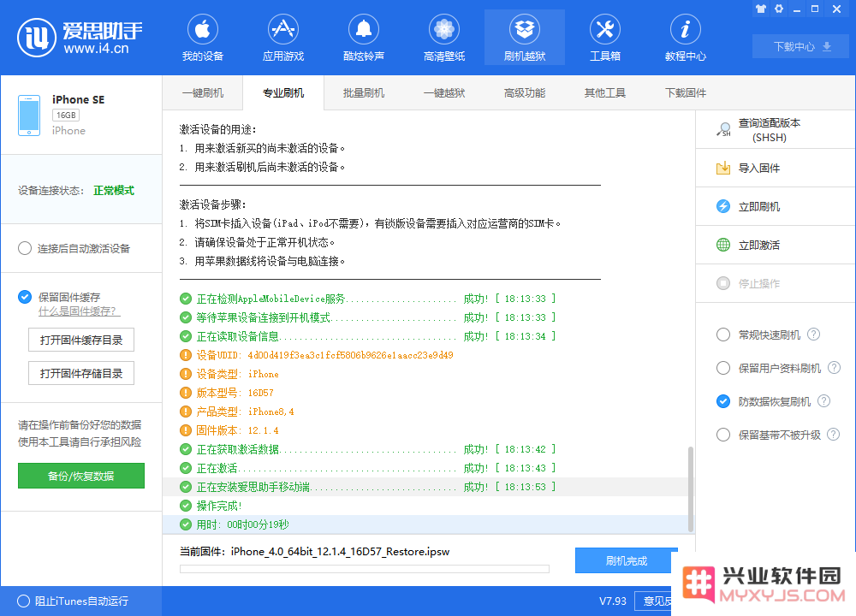Open 下载中心 button

point(801,46)
